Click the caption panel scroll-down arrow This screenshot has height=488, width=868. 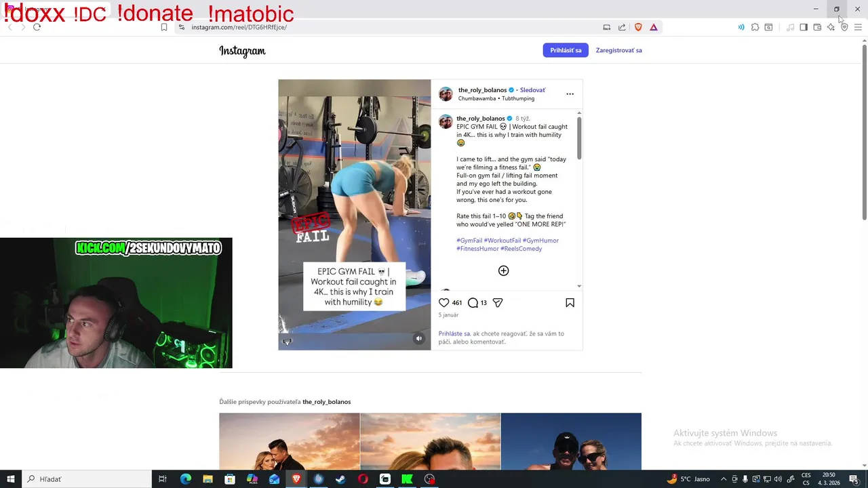point(579,287)
